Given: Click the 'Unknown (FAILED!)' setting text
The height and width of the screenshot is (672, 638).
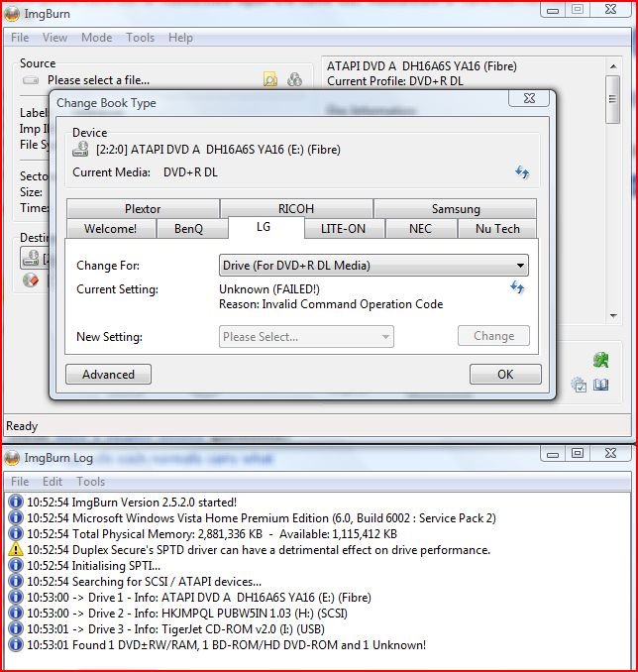Looking at the screenshot, I should [269, 289].
